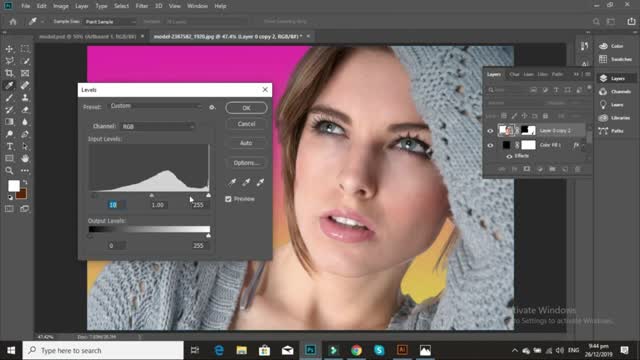Open the Channel RGB dropdown
Screen dimensions: 640x360
(158, 127)
